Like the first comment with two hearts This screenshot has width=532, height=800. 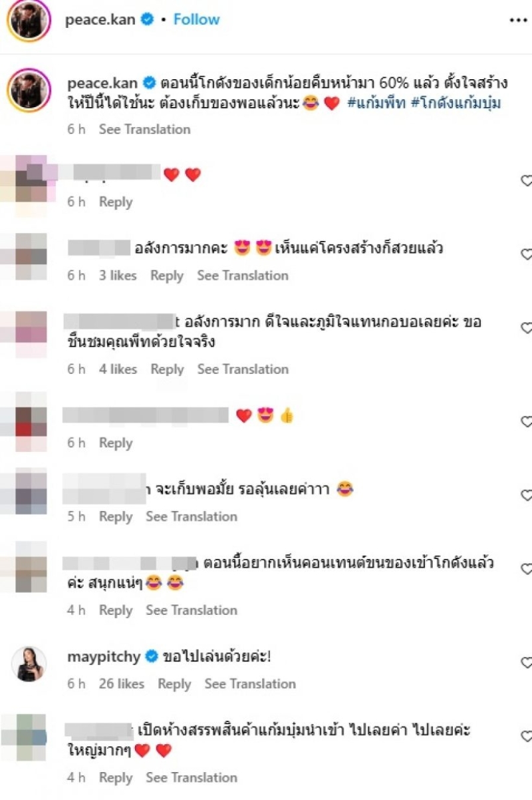tap(526, 180)
